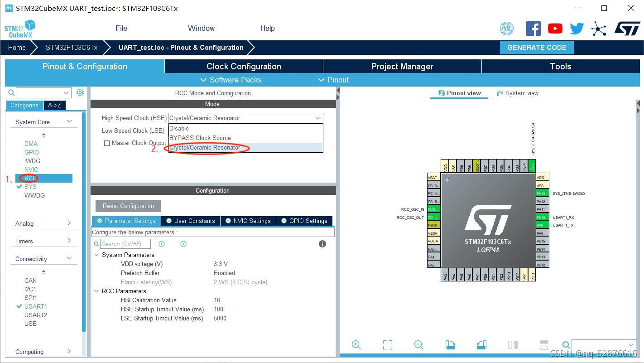The image size is (644, 363).
Task: Choose BYPASS Clock Source option
Action: [x=245, y=138]
